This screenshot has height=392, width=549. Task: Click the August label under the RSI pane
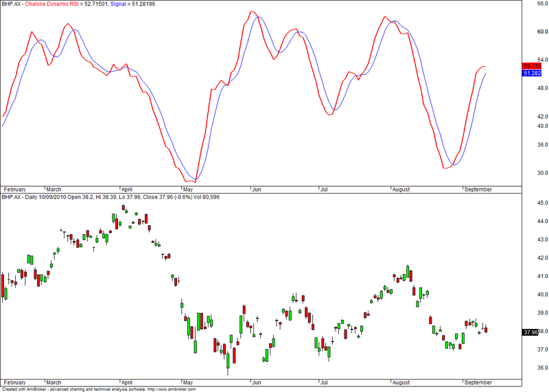pos(401,189)
